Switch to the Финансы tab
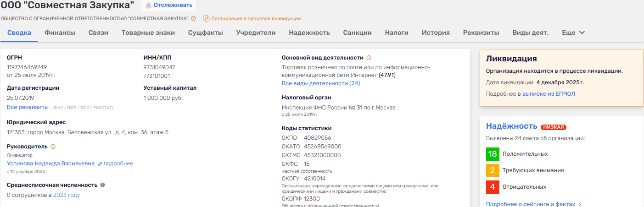 pyautogui.click(x=60, y=33)
